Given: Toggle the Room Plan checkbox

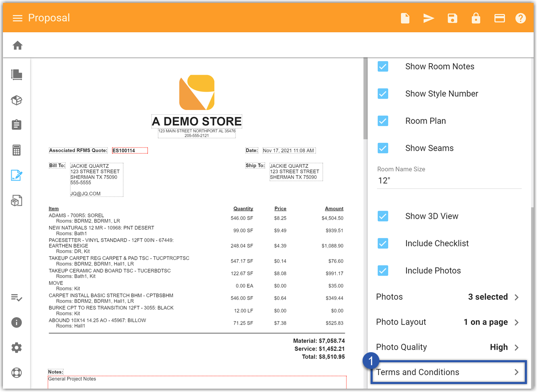Looking at the screenshot, I should (383, 121).
